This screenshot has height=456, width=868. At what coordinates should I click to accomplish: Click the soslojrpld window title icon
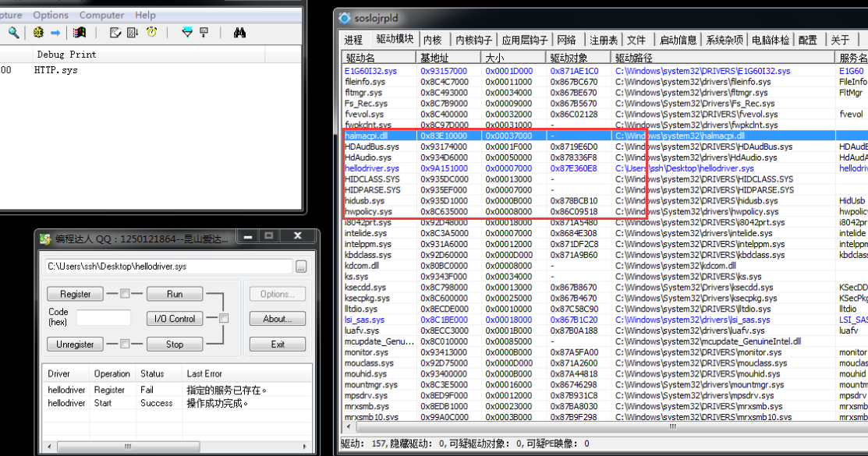click(x=345, y=18)
